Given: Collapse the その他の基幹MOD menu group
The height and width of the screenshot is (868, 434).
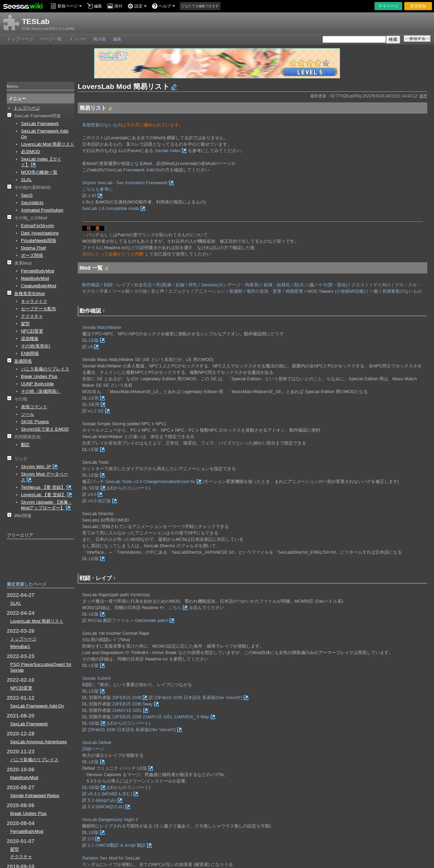Looking at the screenshot, I should coord(9,187).
